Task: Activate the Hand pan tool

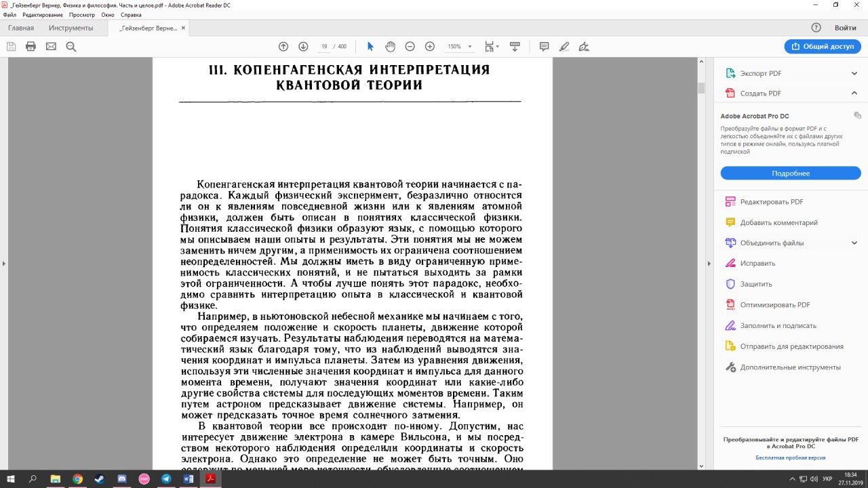Action: (x=390, y=46)
